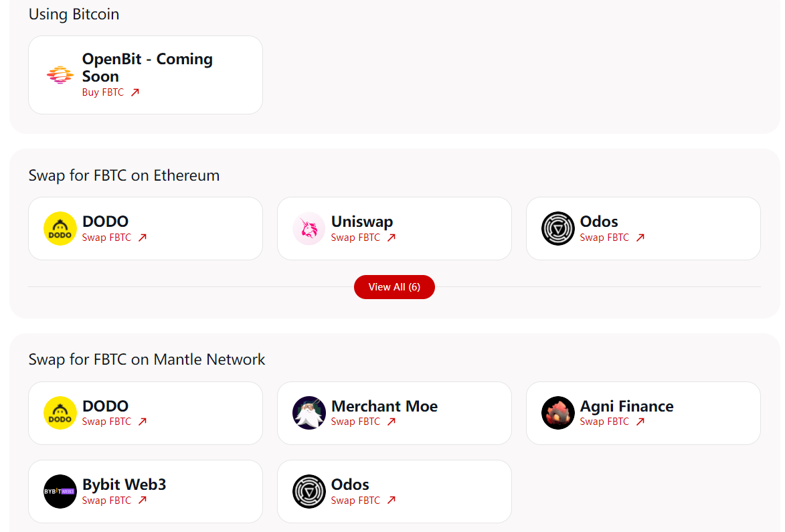Click the Odos logo in the Mantle section

point(309,491)
